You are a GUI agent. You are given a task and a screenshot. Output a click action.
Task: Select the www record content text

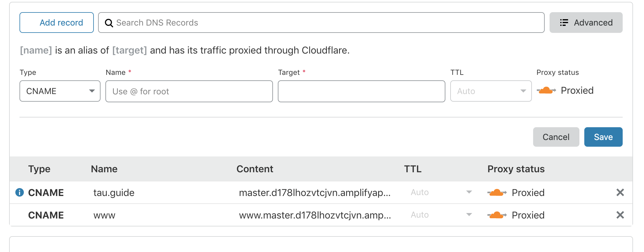[x=315, y=215]
